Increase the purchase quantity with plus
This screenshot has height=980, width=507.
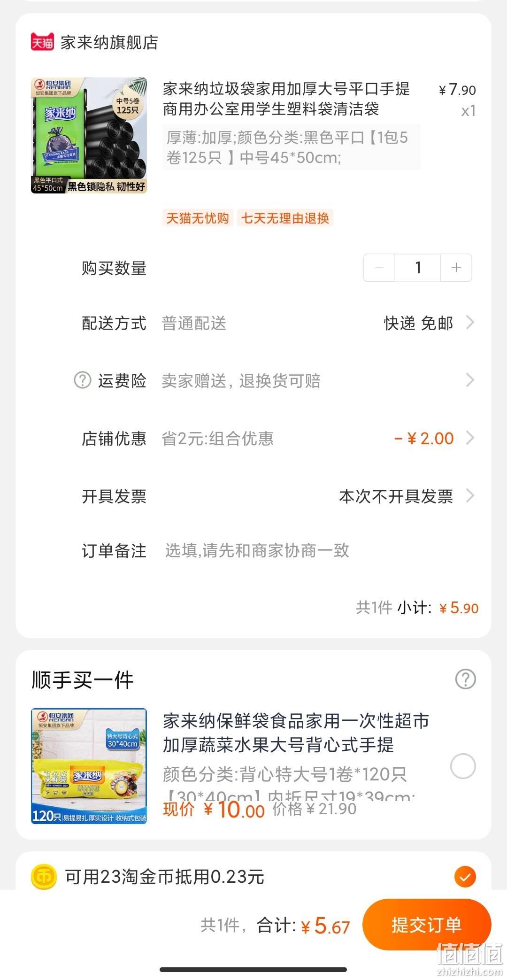[x=456, y=268]
